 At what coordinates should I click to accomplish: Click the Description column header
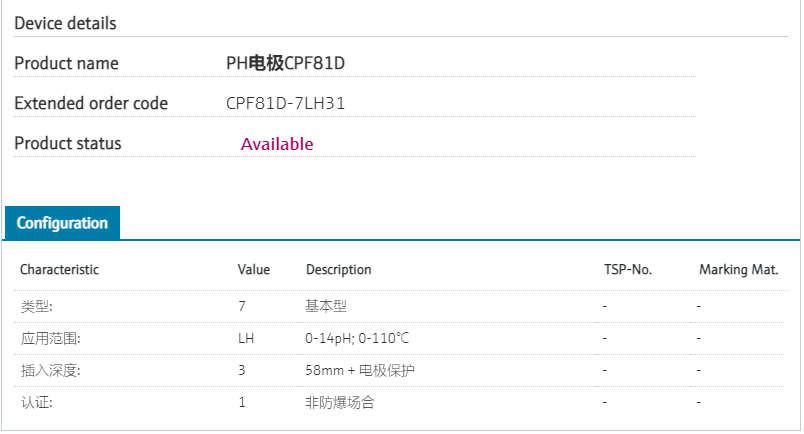pos(338,270)
